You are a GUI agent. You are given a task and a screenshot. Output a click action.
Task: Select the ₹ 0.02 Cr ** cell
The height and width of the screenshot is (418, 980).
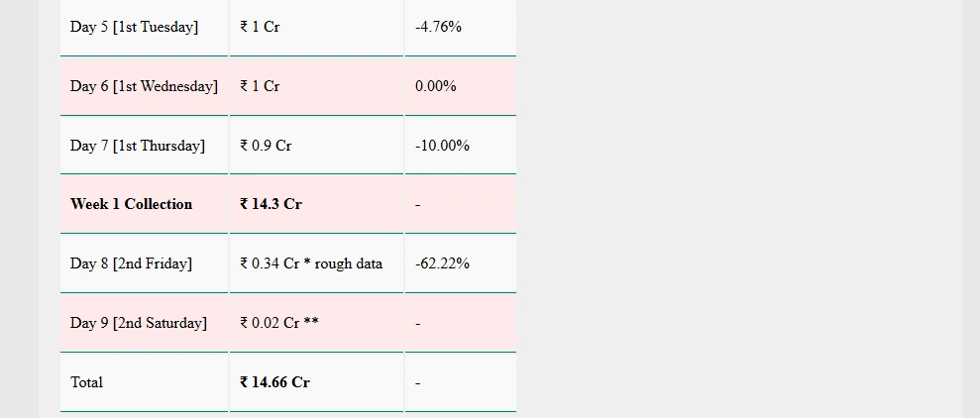coord(316,323)
